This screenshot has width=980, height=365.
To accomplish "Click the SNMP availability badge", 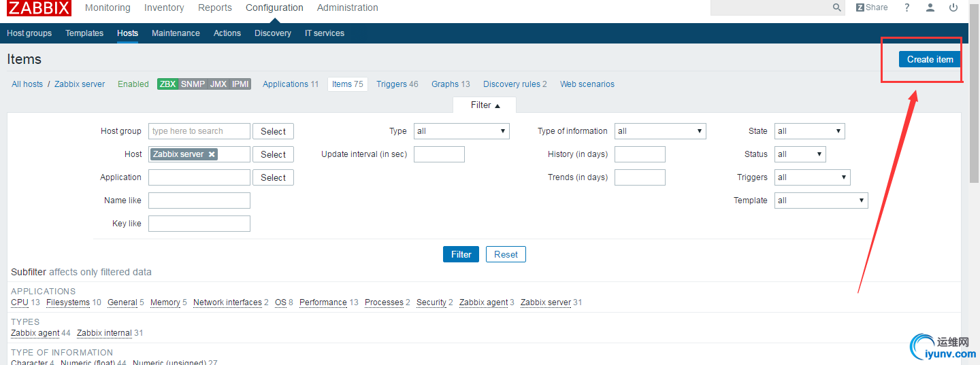I will 193,84.
